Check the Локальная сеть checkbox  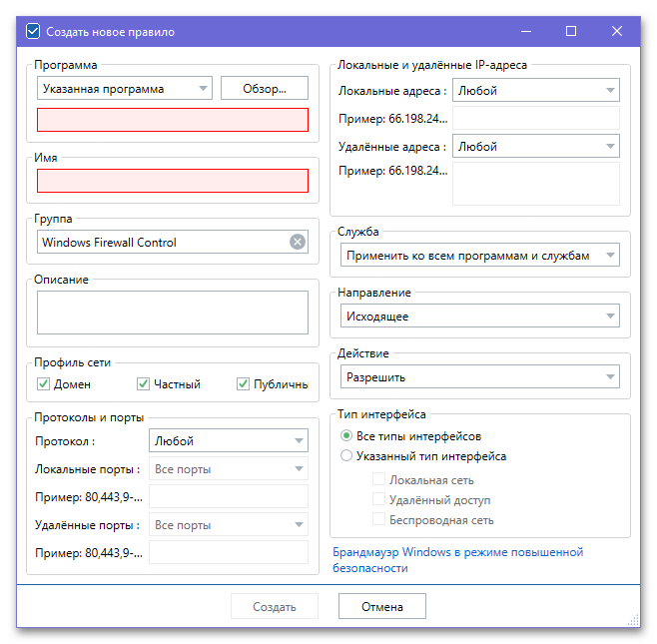tap(378, 479)
